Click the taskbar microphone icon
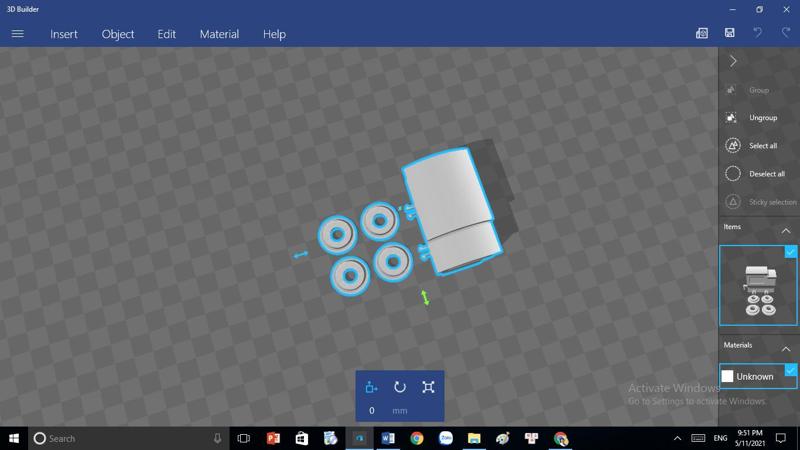 tap(217, 438)
